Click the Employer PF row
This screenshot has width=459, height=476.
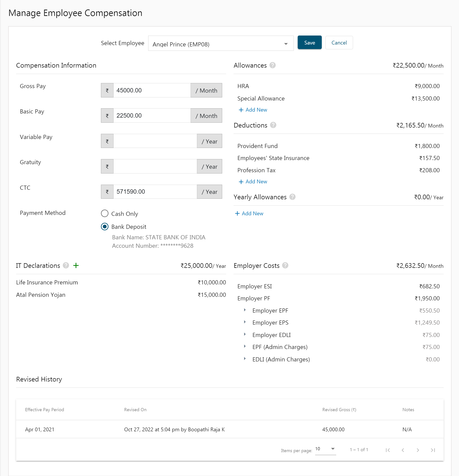pyautogui.click(x=338, y=298)
